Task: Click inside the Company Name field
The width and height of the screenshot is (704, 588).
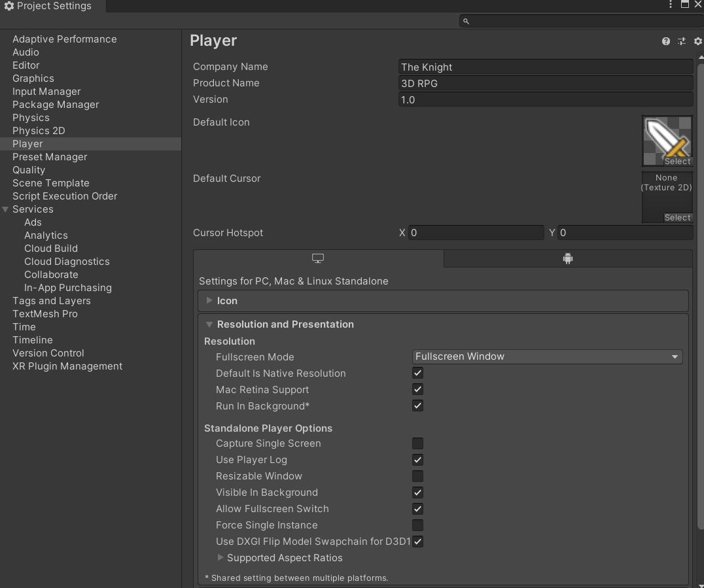Action: click(545, 67)
